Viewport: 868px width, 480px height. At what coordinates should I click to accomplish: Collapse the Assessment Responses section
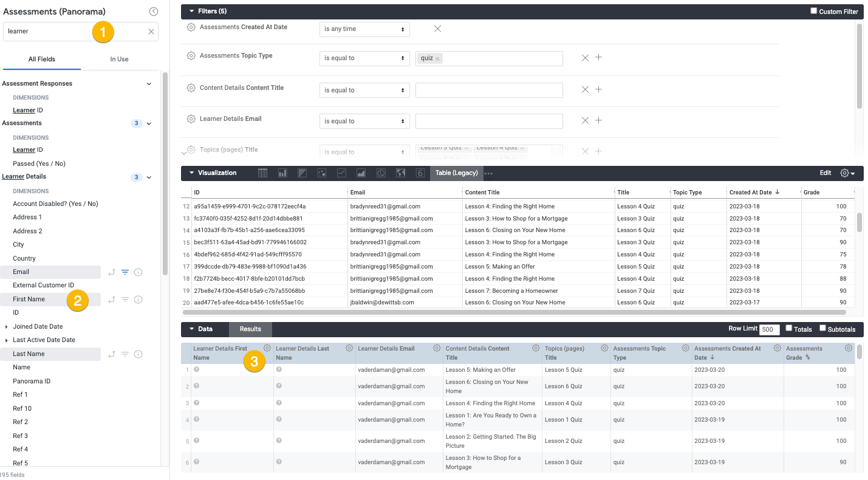tap(149, 84)
